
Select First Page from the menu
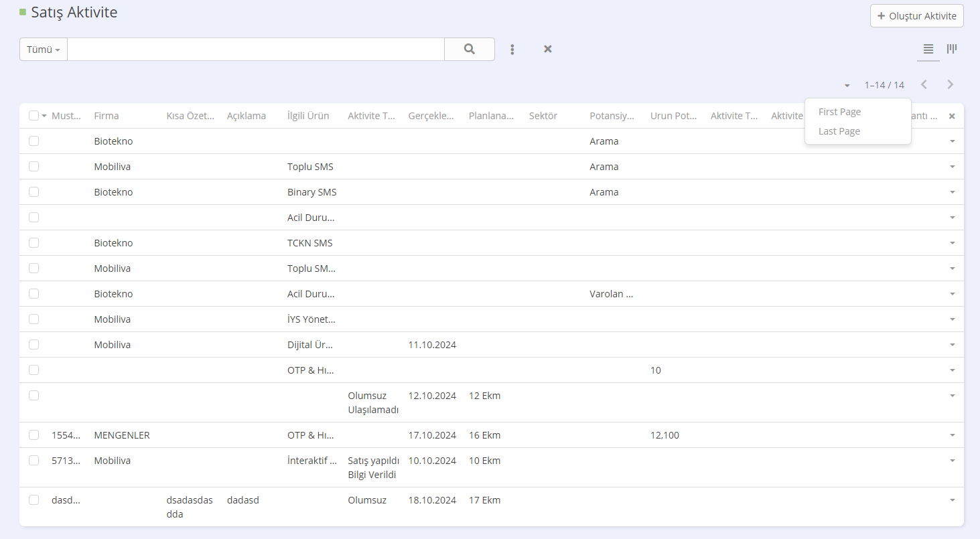coord(839,112)
